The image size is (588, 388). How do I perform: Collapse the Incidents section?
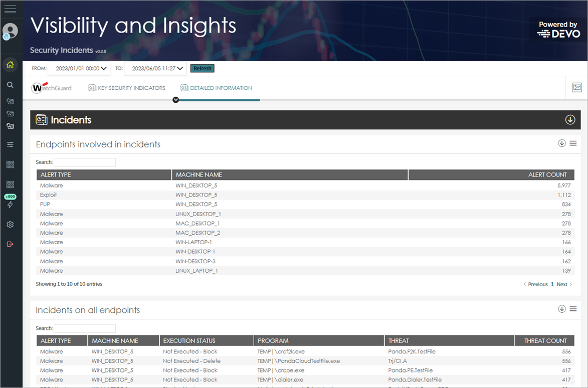click(569, 120)
